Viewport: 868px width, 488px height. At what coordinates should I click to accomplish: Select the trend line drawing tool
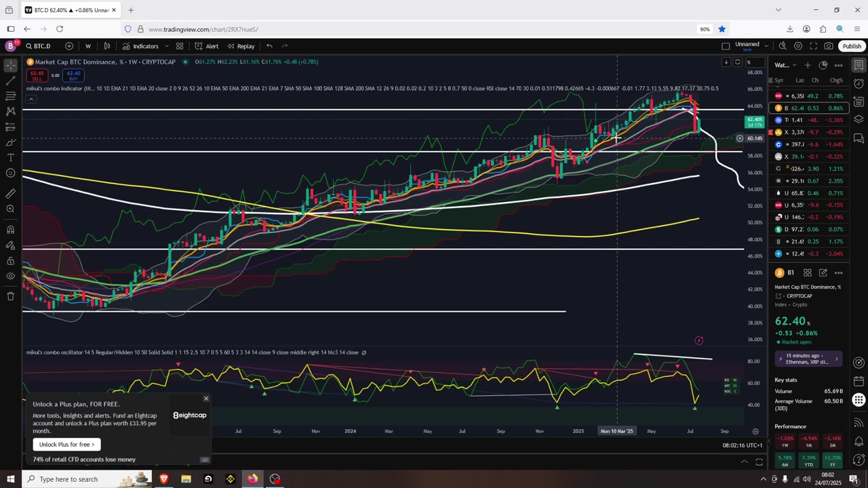pos(10,81)
